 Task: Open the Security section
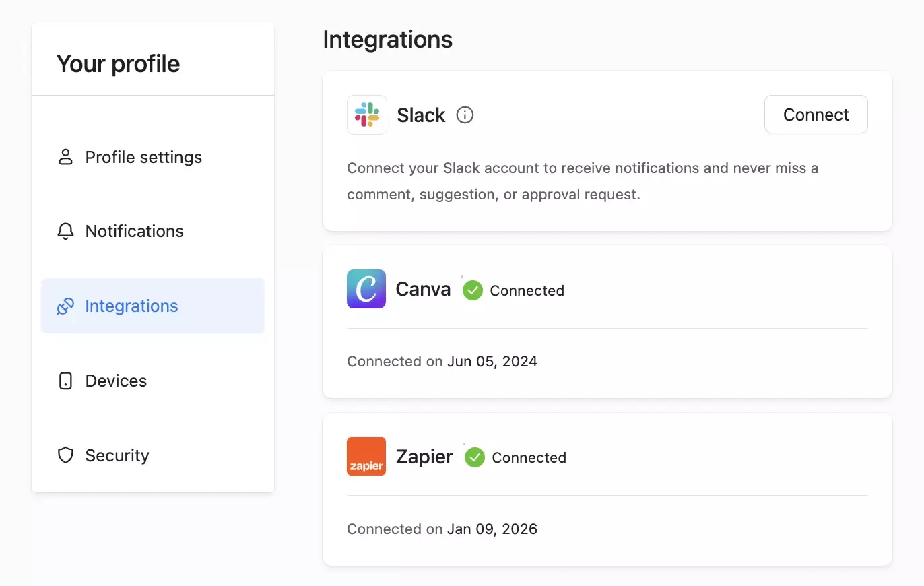153,455
